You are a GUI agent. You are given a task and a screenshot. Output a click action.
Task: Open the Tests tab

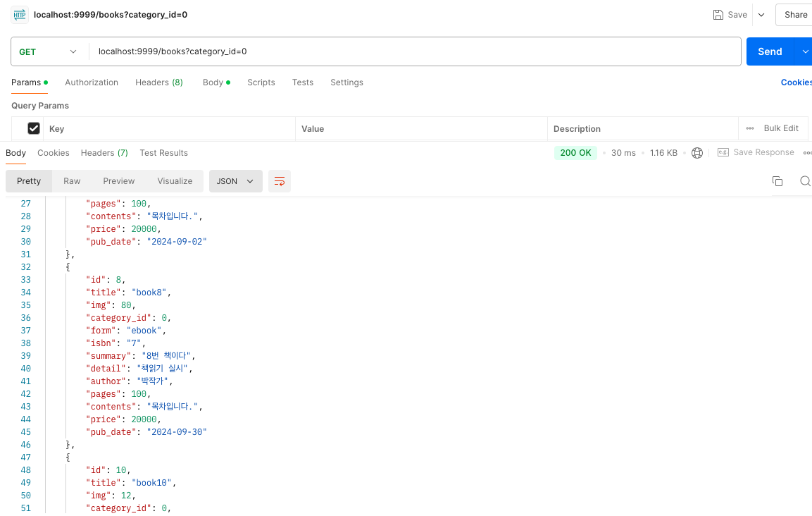coord(302,82)
